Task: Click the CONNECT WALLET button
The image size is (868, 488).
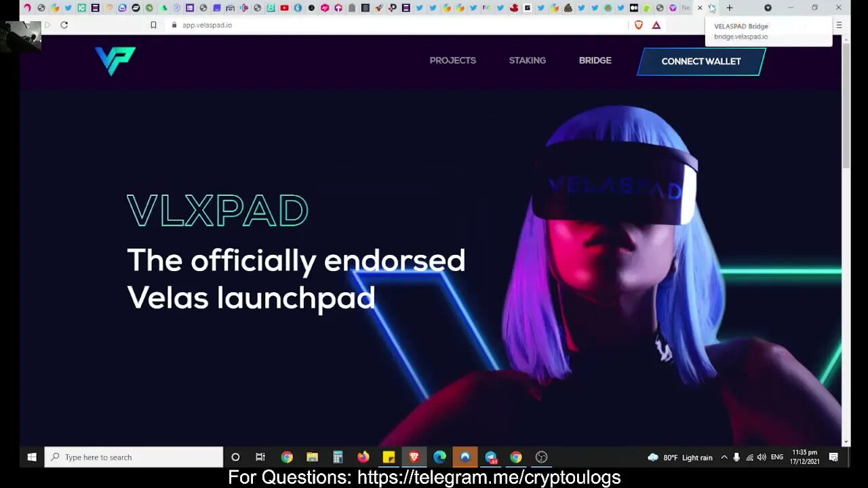Action: click(x=701, y=61)
